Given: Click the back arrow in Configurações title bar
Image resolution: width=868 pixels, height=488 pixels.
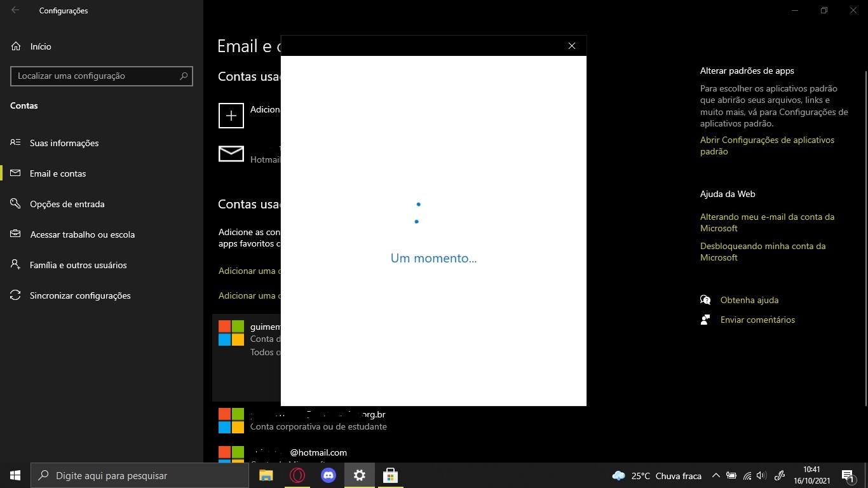Looking at the screenshot, I should (15, 10).
